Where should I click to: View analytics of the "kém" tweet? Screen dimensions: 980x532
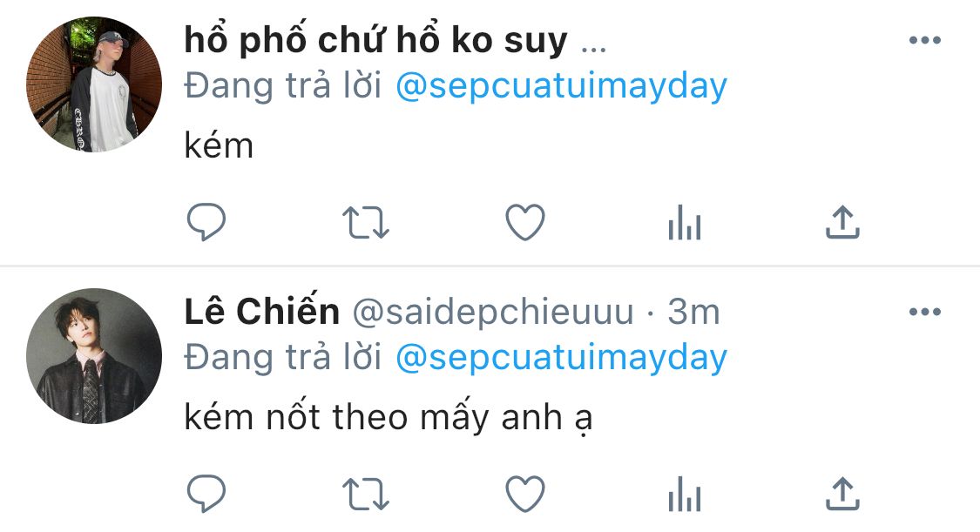pos(685,222)
